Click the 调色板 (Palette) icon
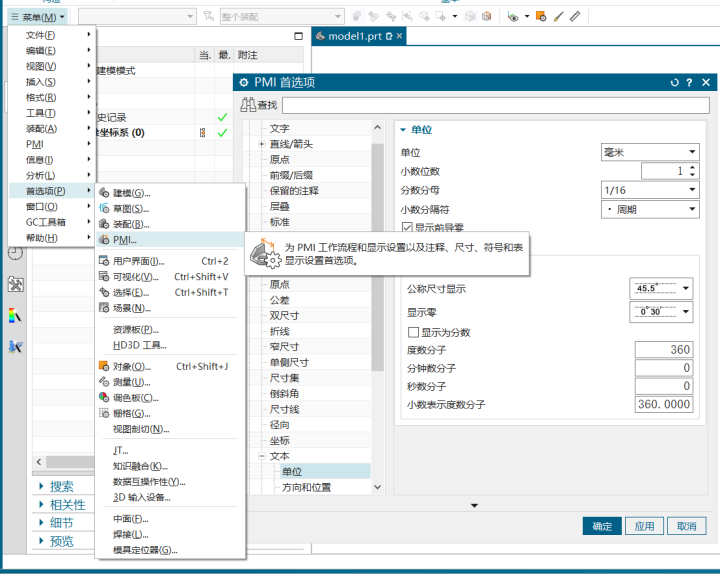The height and width of the screenshot is (574, 720). pyautogui.click(x=105, y=397)
